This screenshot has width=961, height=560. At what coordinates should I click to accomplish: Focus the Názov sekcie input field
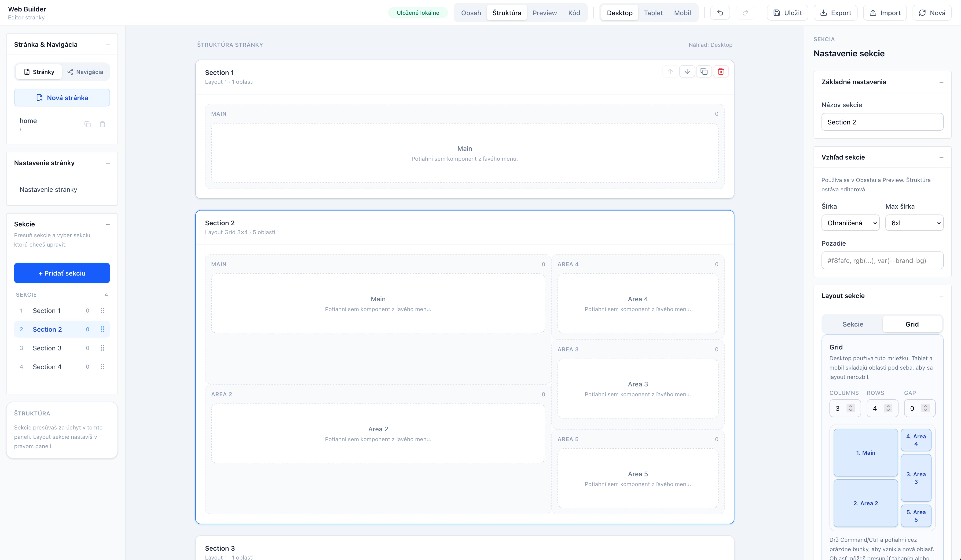click(x=882, y=122)
